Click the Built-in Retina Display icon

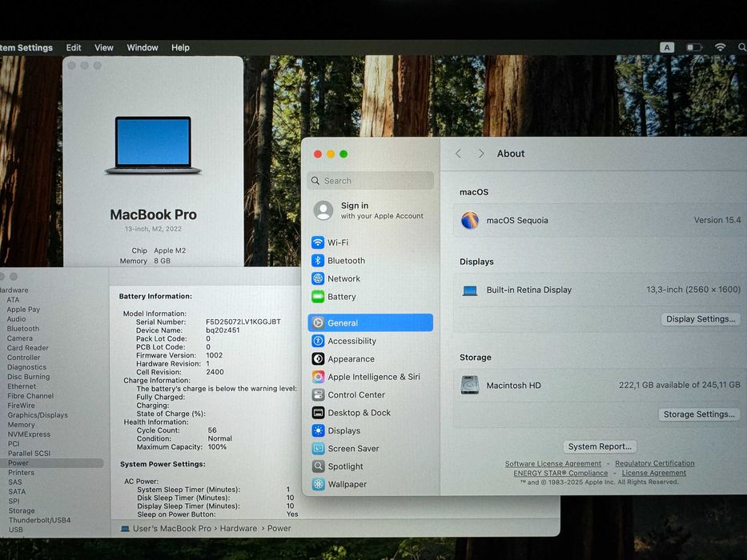[470, 290]
